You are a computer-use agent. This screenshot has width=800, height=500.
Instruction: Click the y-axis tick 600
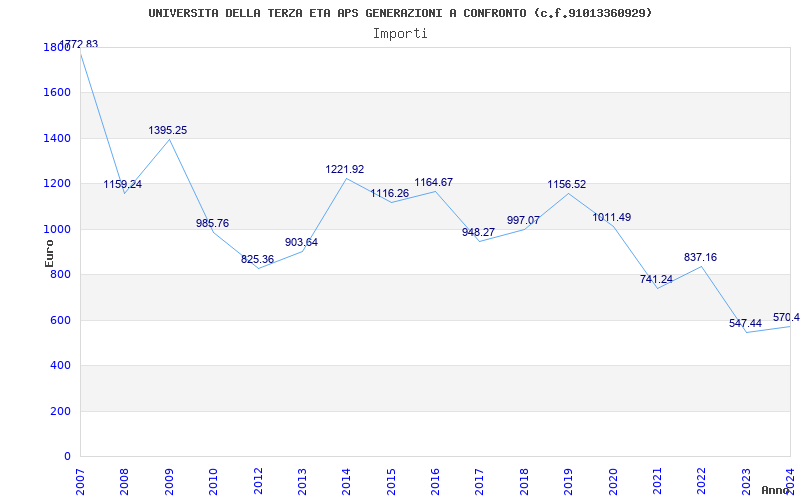pyautogui.click(x=60, y=320)
